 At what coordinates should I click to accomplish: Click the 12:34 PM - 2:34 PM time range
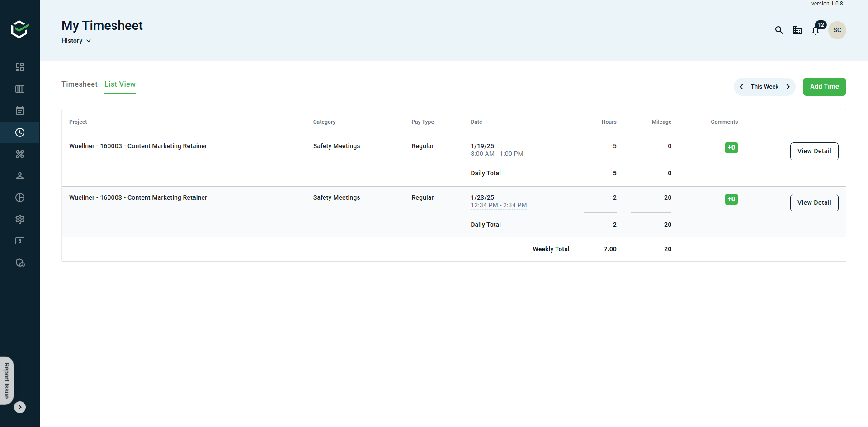point(499,206)
